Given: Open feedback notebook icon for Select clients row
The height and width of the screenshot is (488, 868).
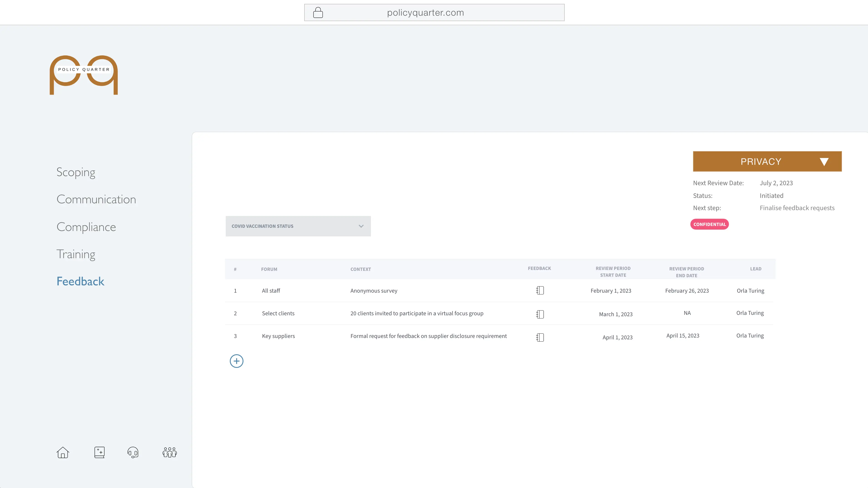Looking at the screenshot, I should point(540,314).
